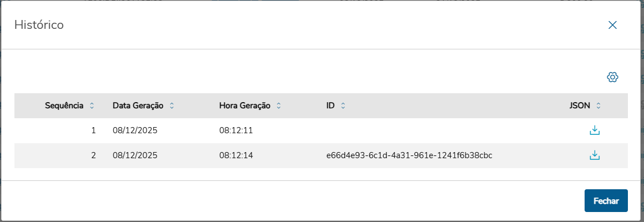Click the 08:12:14 time cell
Viewport: 644px width, 222px height.
click(236, 155)
